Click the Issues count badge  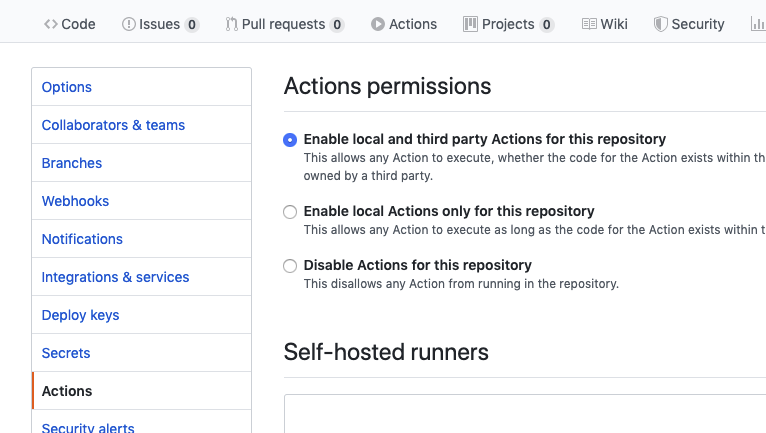(192, 24)
